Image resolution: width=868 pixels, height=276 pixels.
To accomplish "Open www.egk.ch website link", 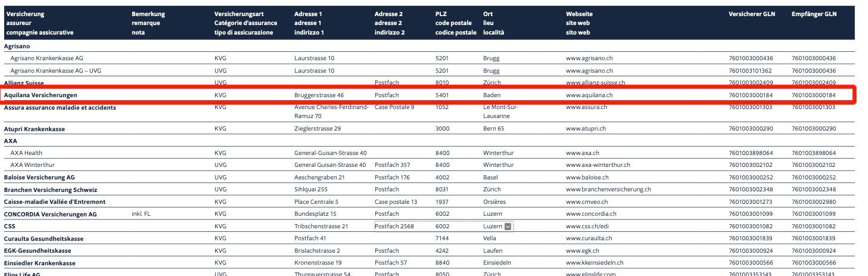I will [583, 251].
